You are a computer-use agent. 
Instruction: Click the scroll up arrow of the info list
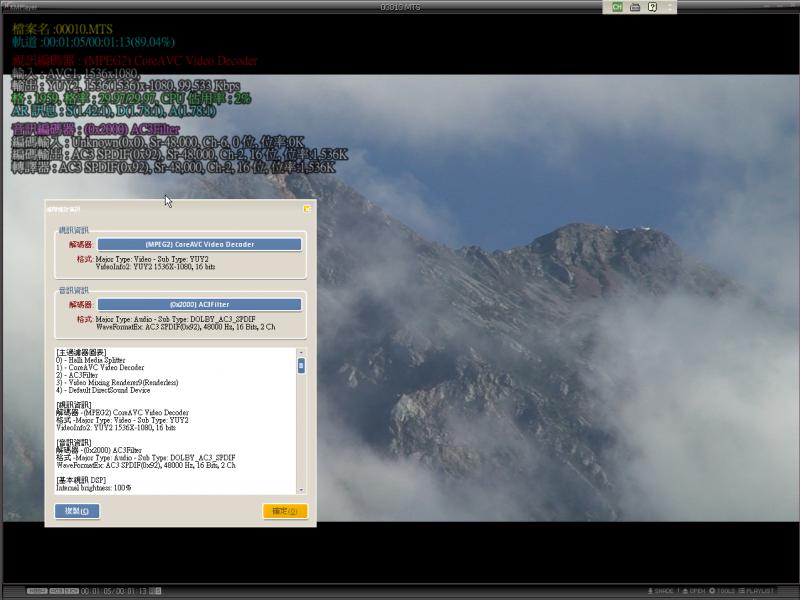click(301, 352)
